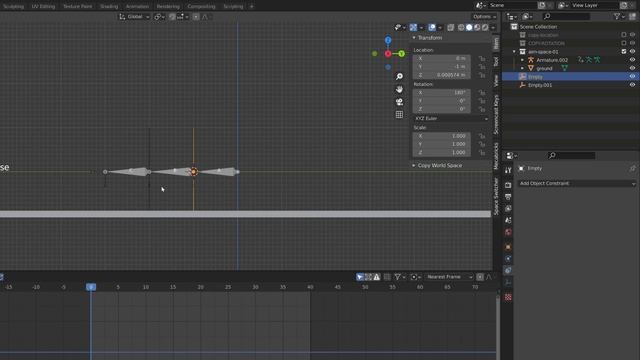This screenshot has width=640, height=360.
Task: Switch to the Texture Paint workspace tab
Action: point(78,7)
